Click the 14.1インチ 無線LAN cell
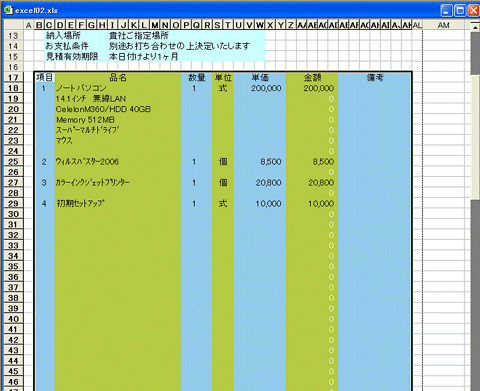The image size is (480, 391). point(91,99)
